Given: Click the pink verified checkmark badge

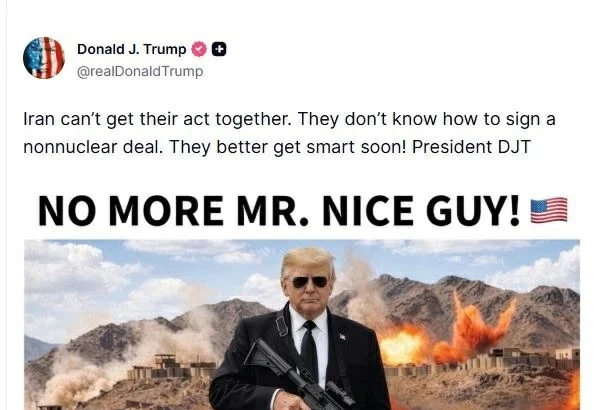Looking at the screenshot, I should coord(199,49).
